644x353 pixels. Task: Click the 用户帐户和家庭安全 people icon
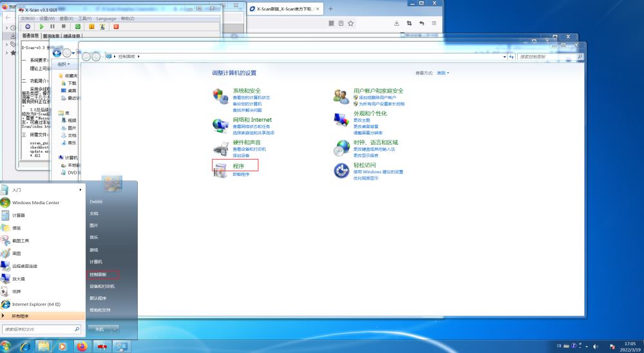(341, 96)
